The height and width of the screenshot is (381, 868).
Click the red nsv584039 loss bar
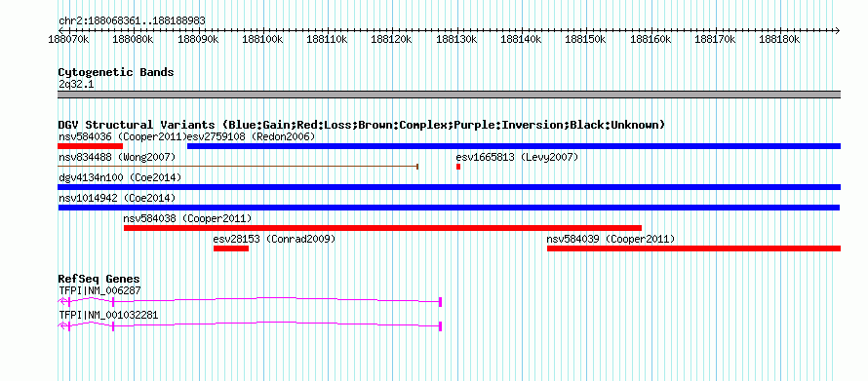click(693, 248)
